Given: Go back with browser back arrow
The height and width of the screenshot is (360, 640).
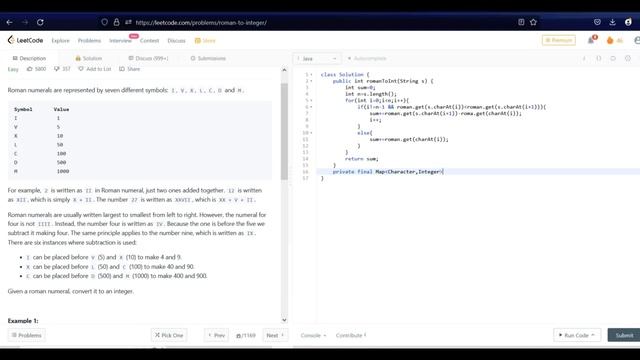Looking at the screenshot, I should 9,22.
